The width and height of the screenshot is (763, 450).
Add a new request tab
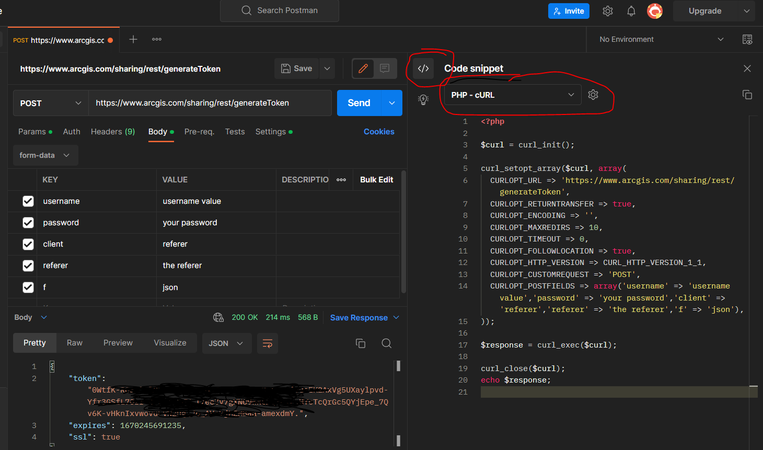coord(133,39)
